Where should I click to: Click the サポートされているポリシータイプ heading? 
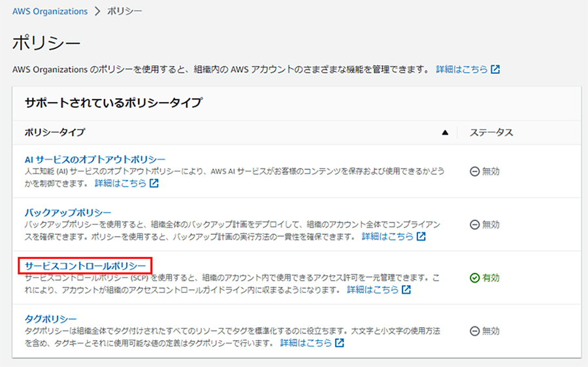pyautogui.click(x=114, y=103)
